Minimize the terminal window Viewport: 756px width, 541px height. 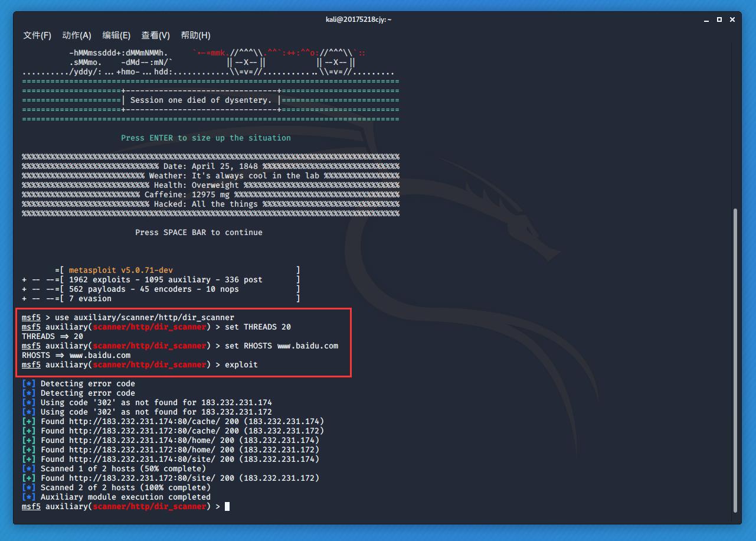(x=706, y=19)
